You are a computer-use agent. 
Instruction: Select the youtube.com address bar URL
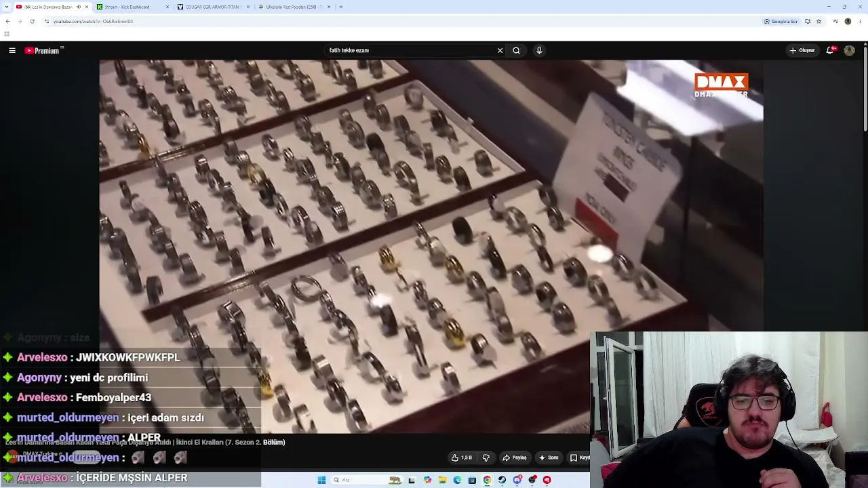coord(93,21)
